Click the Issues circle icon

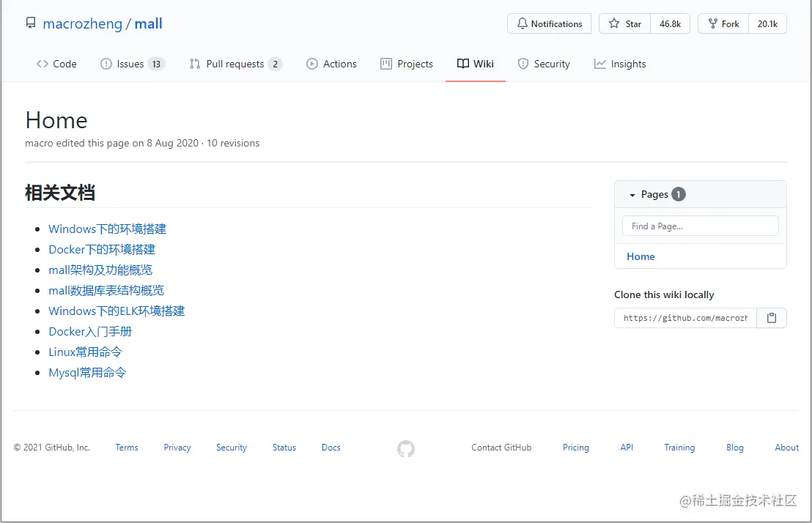pos(106,64)
